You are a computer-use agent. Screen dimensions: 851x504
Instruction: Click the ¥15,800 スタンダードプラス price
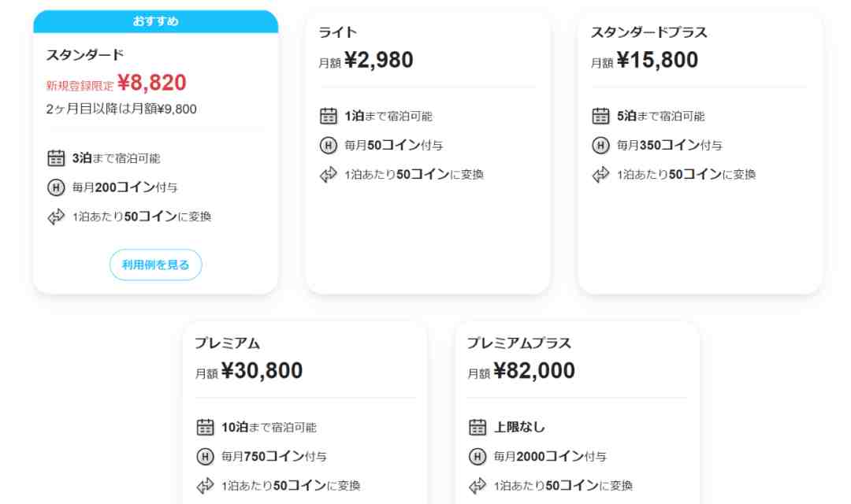[x=657, y=60]
